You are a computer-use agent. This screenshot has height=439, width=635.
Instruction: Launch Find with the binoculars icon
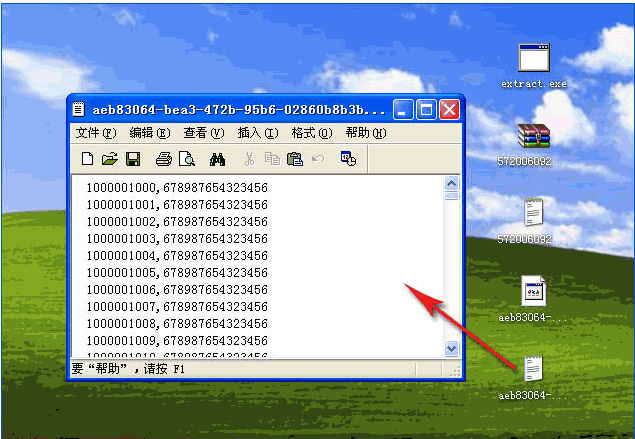click(217, 159)
